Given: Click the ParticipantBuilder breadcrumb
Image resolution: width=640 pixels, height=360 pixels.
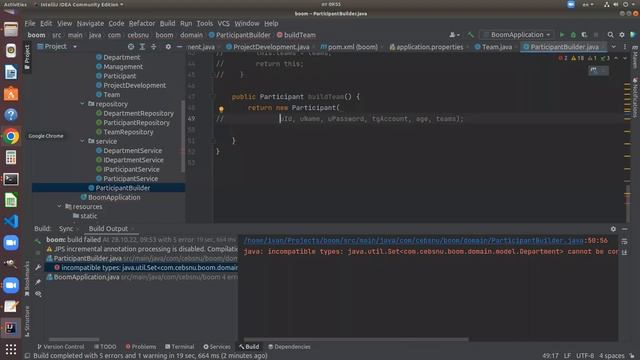Looking at the screenshot, I should (239, 35).
